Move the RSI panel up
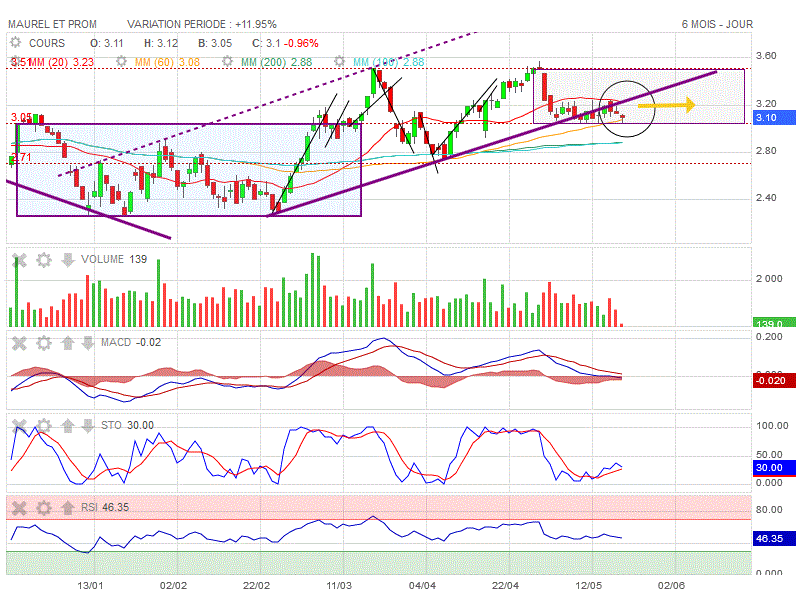This screenshot has width=806, height=597. (x=67, y=508)
